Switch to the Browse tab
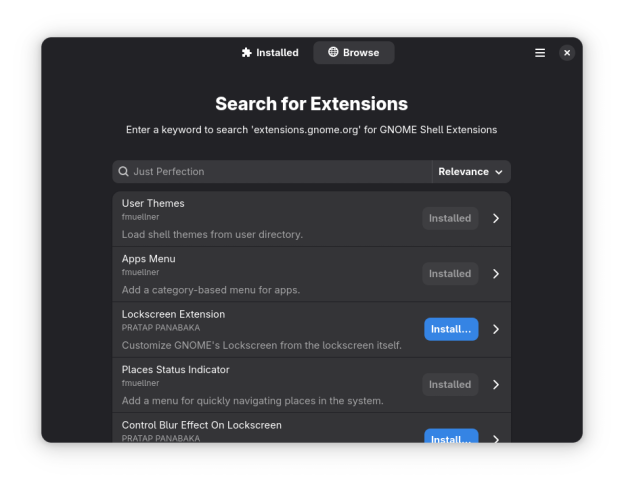 pos(354,53)
